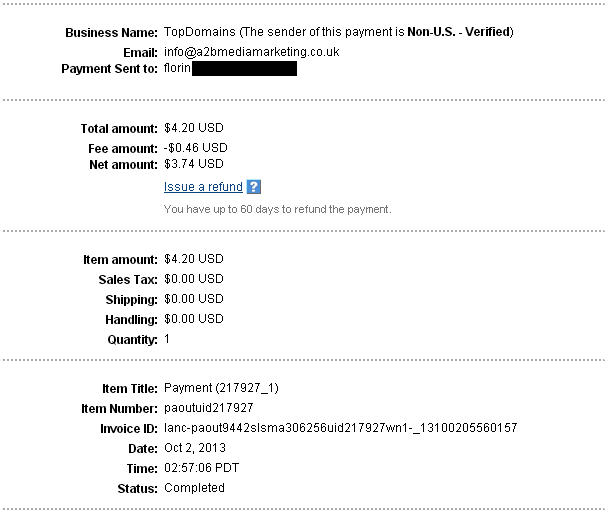
Task: Click the 60 days refund notice text
Action: tap(277, 210)
